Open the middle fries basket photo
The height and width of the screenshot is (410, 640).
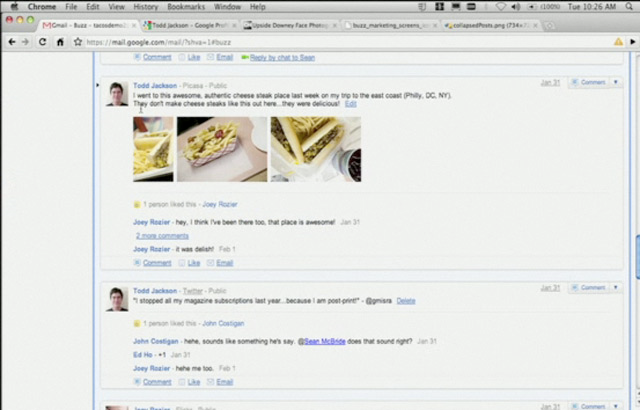tap(222, 149)
